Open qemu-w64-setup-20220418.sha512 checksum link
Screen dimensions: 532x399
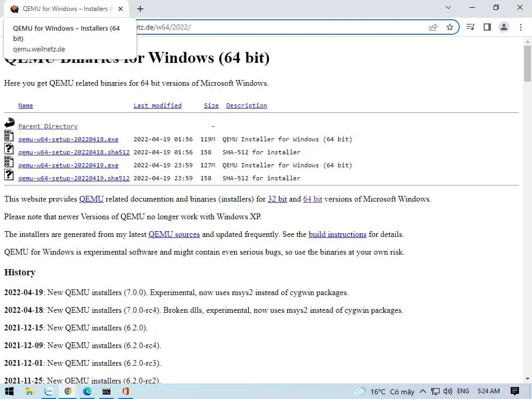coord(74,152)
